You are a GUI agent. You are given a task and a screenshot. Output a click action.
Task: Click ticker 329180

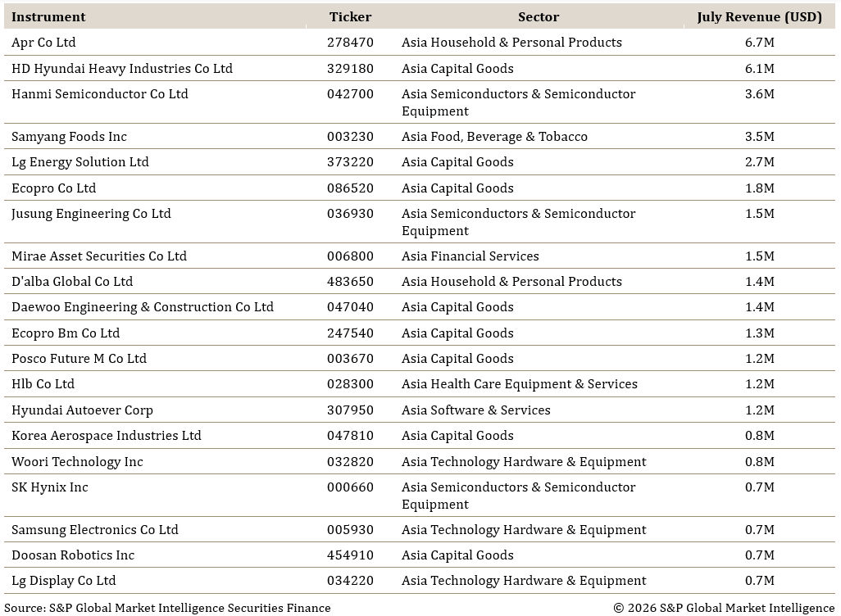[x=350, y=69]
